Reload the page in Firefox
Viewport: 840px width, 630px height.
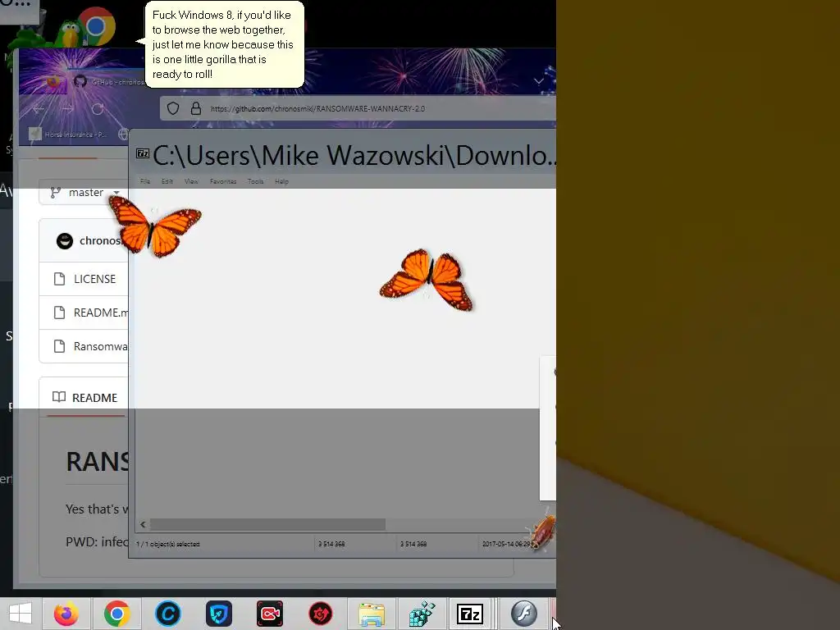(98, 109)
